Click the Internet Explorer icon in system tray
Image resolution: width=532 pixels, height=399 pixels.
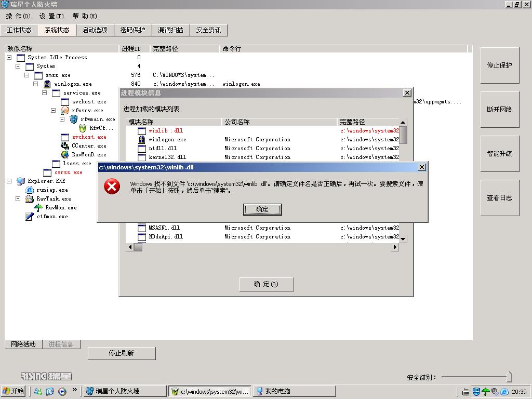(x=504, y=392)
